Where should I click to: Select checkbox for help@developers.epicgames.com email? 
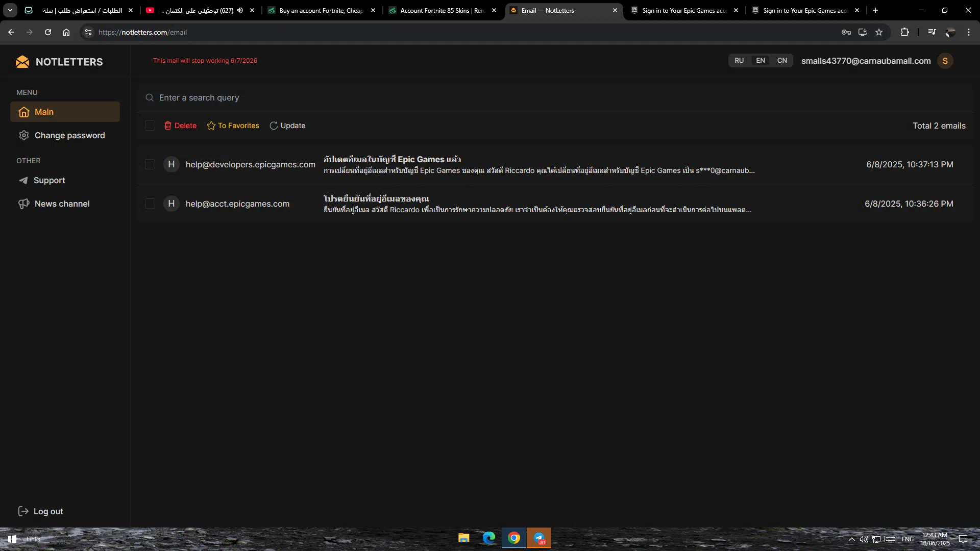click(150, 164)
